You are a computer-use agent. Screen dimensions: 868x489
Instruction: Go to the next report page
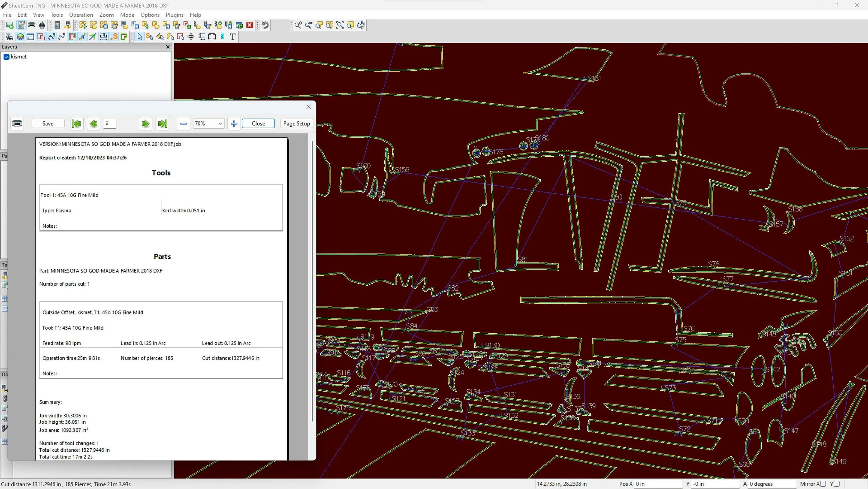[x=145, y=123]
